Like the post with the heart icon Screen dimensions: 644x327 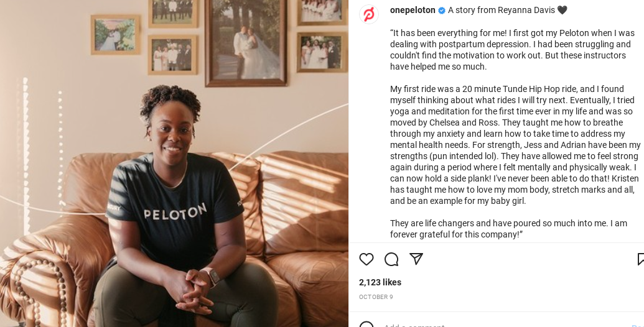366,259
